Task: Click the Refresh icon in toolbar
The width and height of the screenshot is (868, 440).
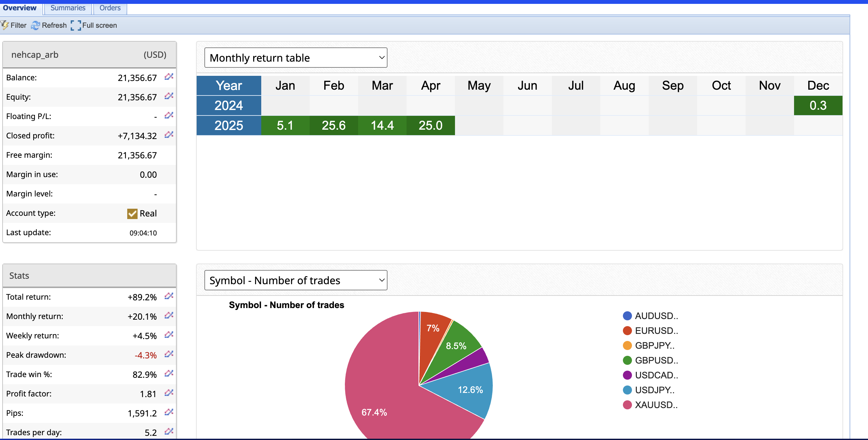Action: tap(36, 25)
